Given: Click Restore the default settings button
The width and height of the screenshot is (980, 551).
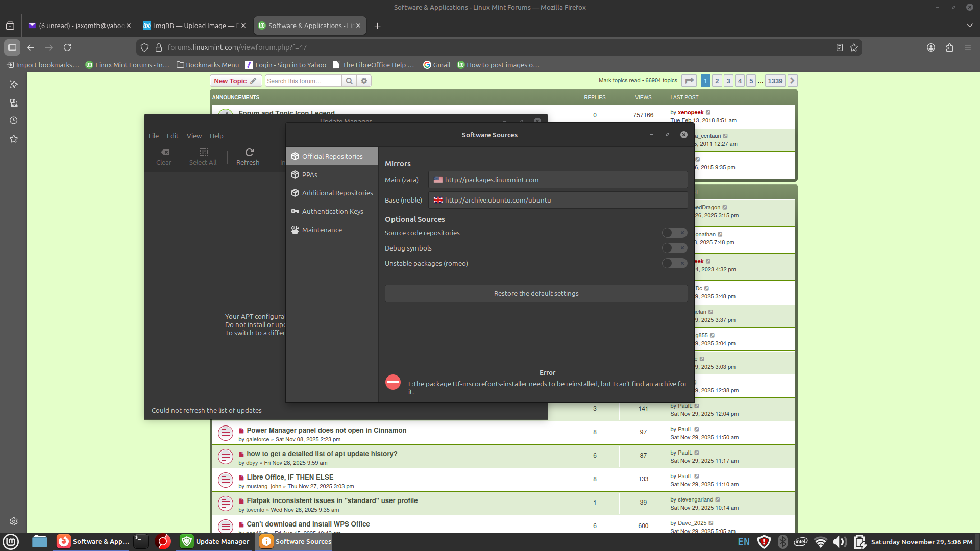Looking at the screenshot, I should tap(536, 293).
